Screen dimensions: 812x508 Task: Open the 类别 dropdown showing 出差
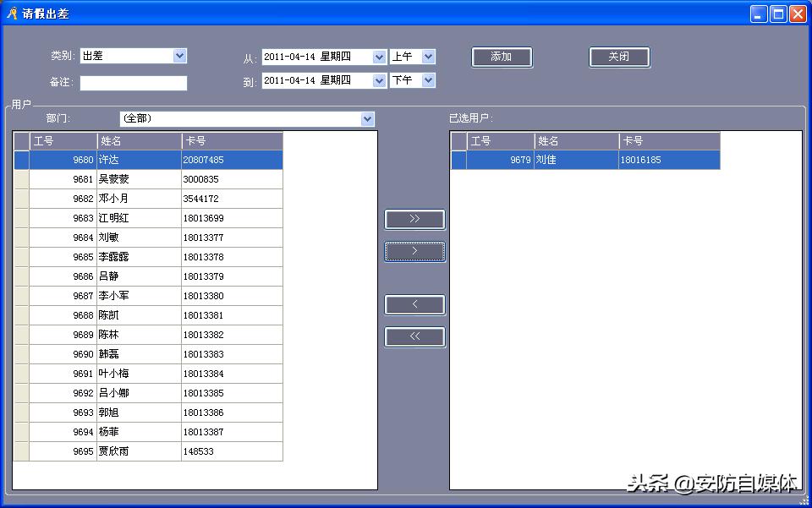click(179, 56)
